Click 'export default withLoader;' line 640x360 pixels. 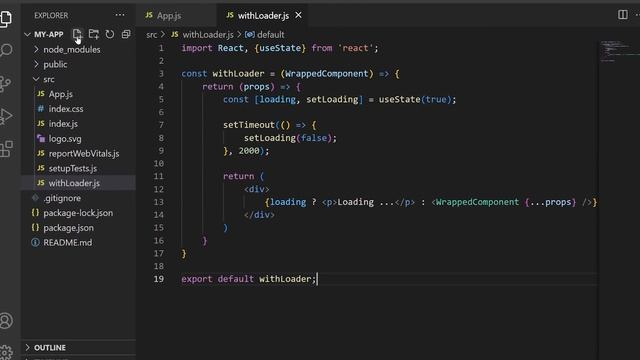click(x=249, y=279)
